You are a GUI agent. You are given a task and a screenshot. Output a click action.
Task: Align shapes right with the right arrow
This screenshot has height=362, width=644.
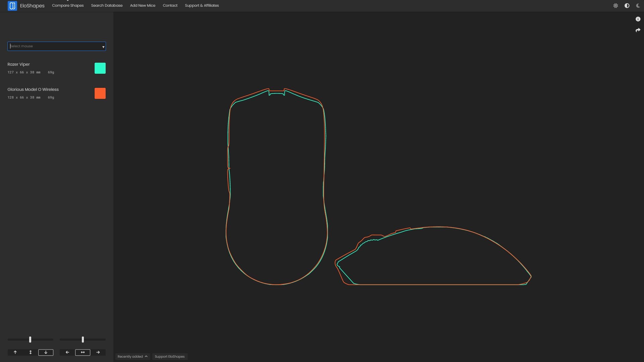pos(98,352)
